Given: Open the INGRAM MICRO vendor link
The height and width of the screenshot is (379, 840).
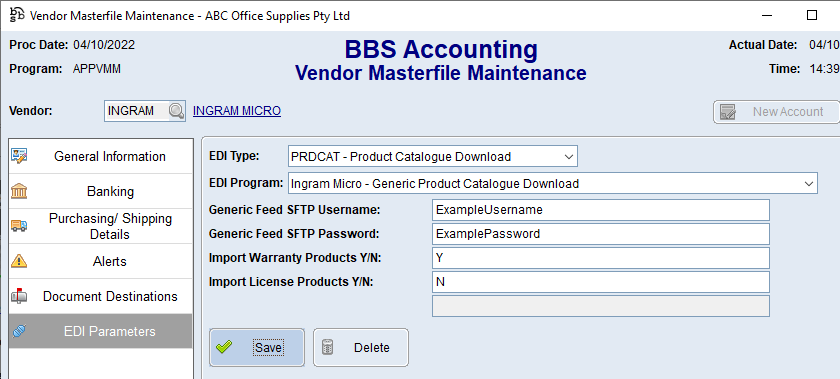Looking at the screenshot, I should click(237, 111).
